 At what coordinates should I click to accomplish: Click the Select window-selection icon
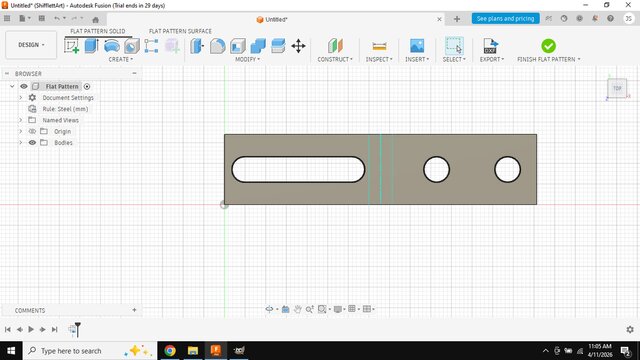tap(454, 46)
